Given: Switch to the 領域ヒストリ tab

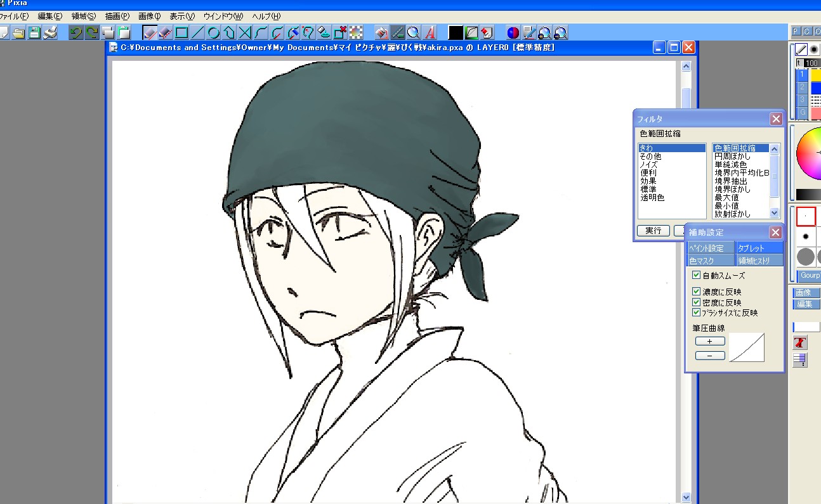Looking at the screenshot, I should [759, 261].
